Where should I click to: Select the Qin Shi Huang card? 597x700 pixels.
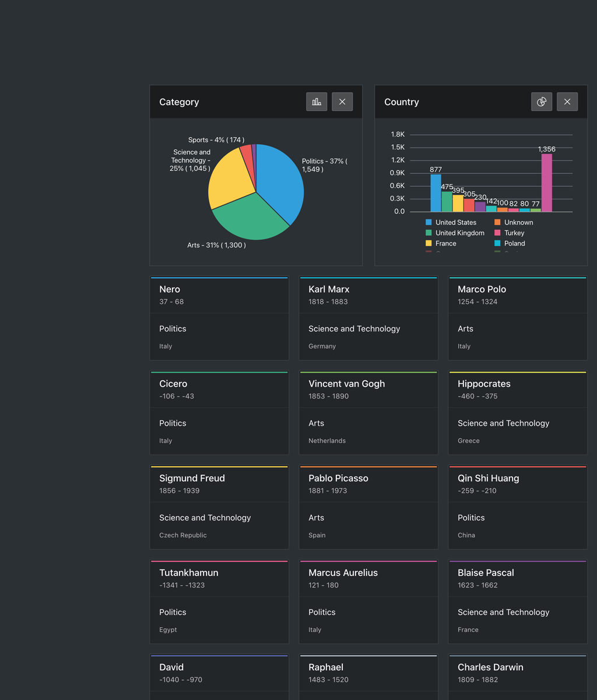tap(518, 507)
